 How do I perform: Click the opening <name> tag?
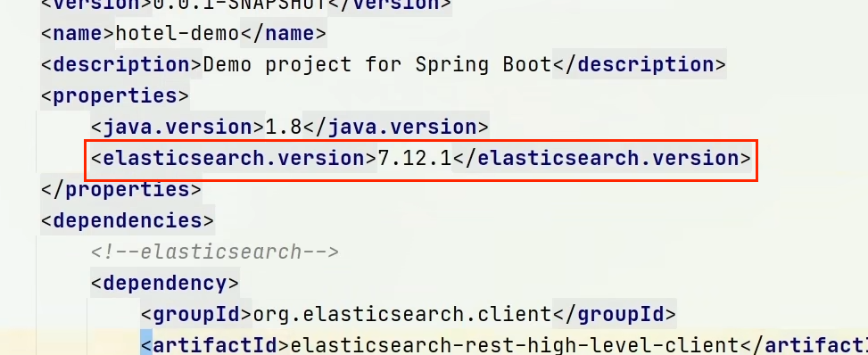pyautogui.click(x=78, y=34)
